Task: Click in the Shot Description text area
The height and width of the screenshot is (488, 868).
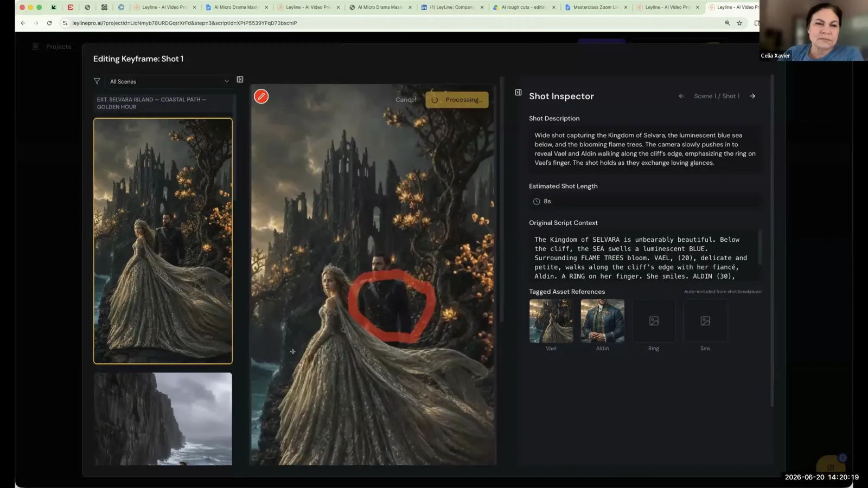Action: point(645,149)
